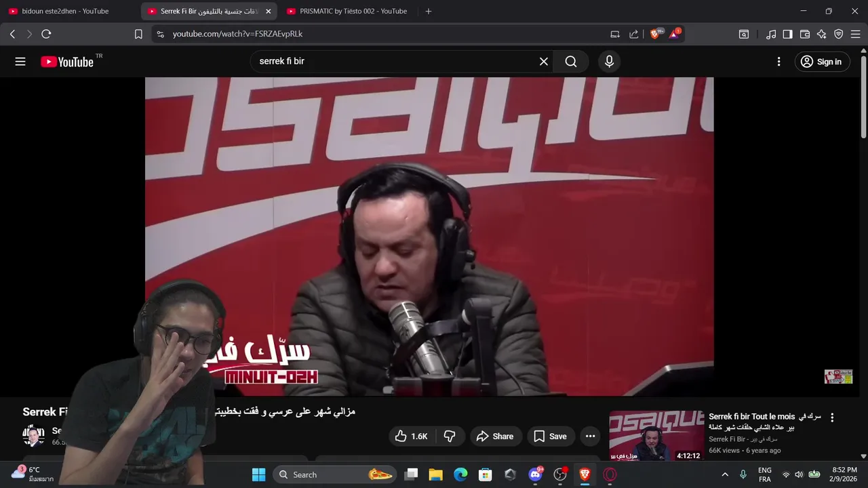The width and height of the screenshot is (868, 488).
Task: Like the video (1.6K)
Action: [412, 436]
